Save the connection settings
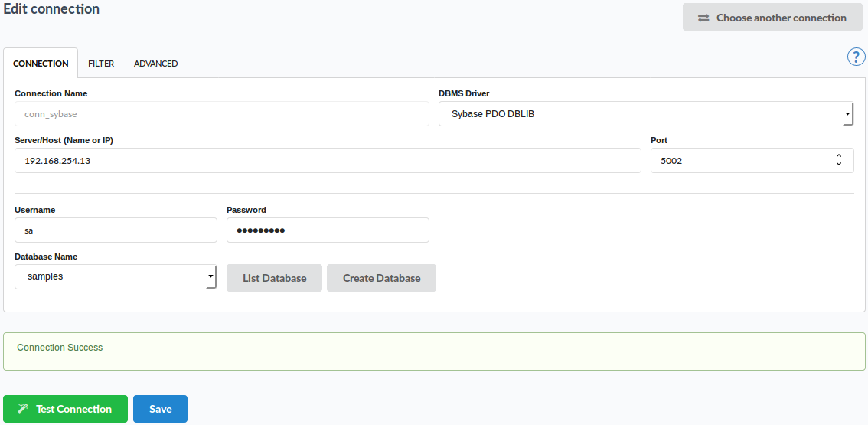Viewport: 868px width, 425px height. [160, 409]
